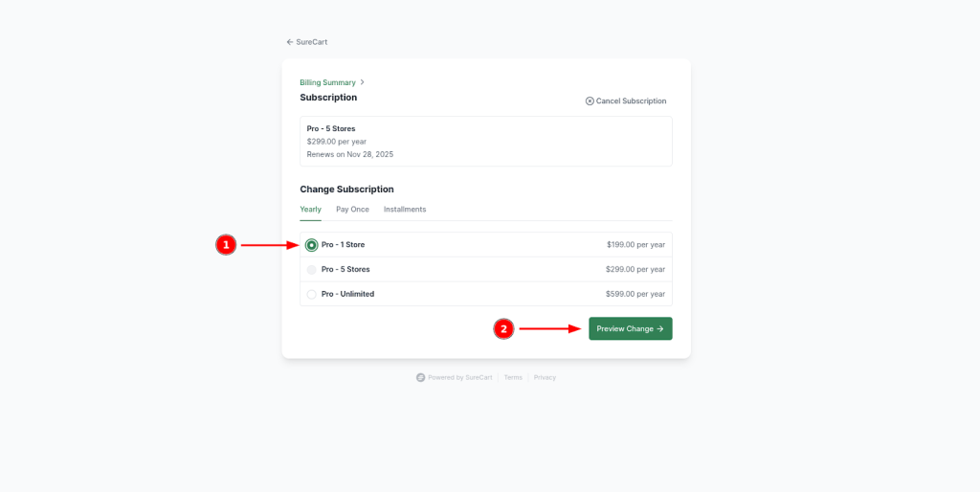Image resolution: width=980 pixels, height=492 pixels.
Task: Switch to the Yearly tab
Action: 310,210
